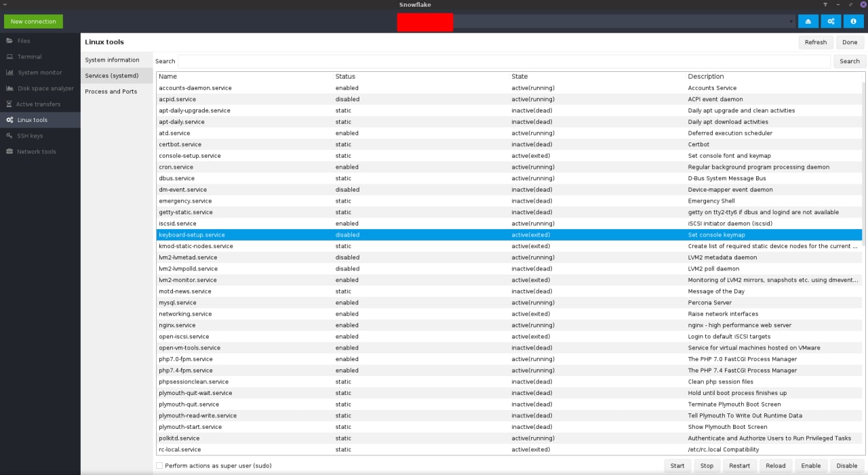Select Services (systemd) tab
868x475 pixels.
pyautogui.click(x=117, y=76)
